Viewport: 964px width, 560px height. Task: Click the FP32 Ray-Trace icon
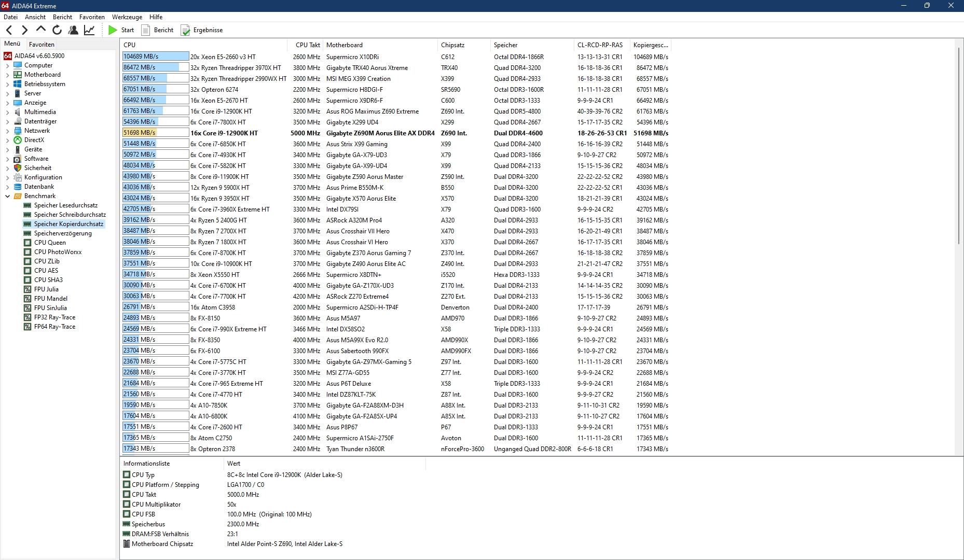27,317
